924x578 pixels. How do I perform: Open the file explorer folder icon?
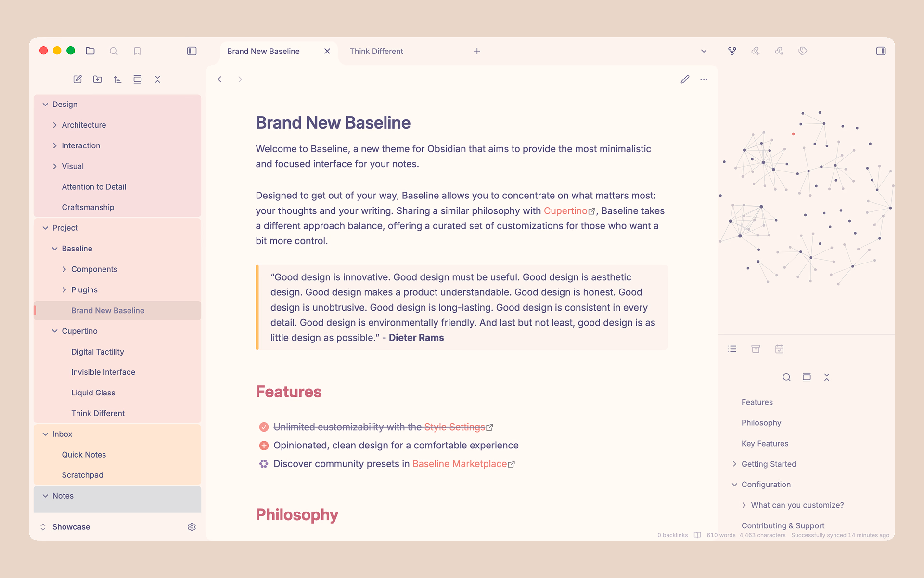(90, 51)
